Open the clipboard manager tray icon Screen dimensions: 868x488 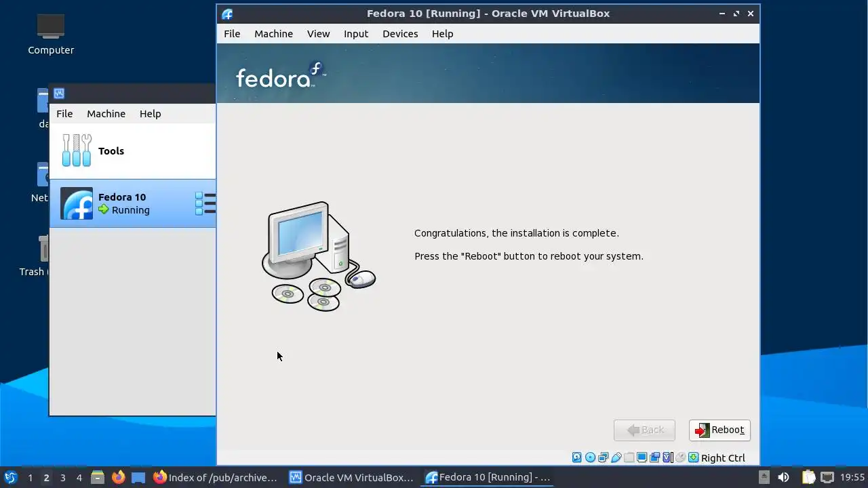(x=808, y=477)
